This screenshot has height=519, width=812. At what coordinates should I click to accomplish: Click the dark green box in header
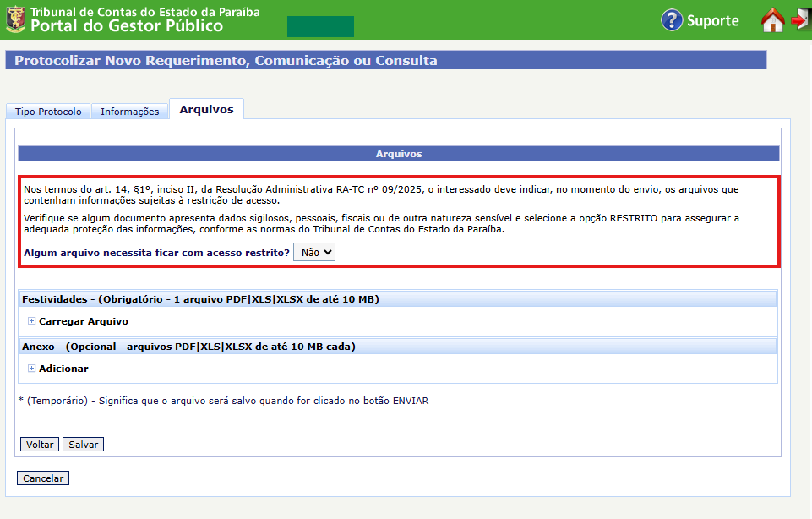[x=320, y=26]
